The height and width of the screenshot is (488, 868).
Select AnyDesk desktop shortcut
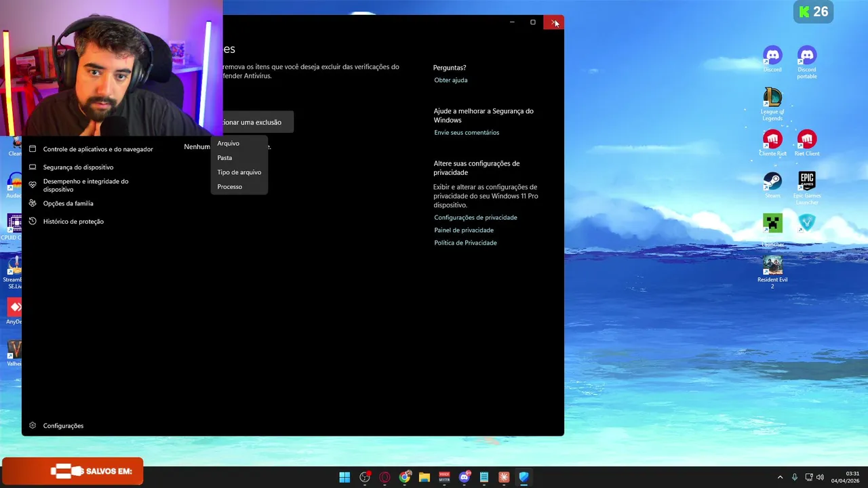[14, 310]
